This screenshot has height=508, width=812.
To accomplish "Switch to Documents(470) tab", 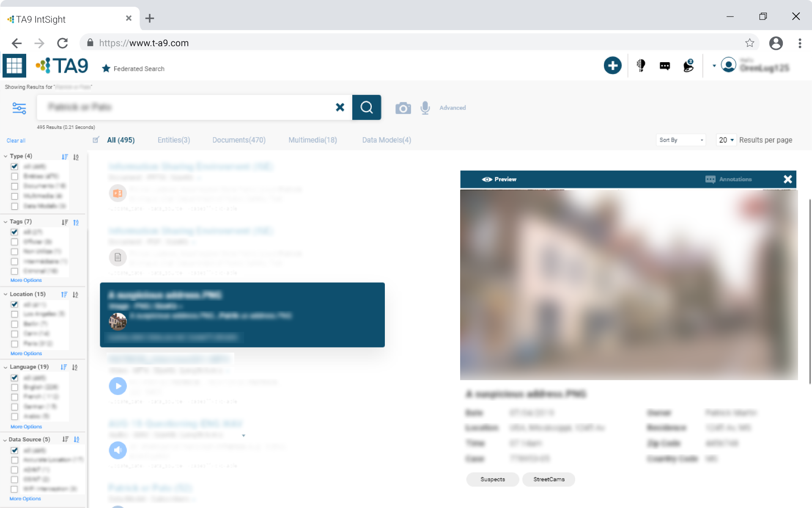I will (x=239, y=140).
